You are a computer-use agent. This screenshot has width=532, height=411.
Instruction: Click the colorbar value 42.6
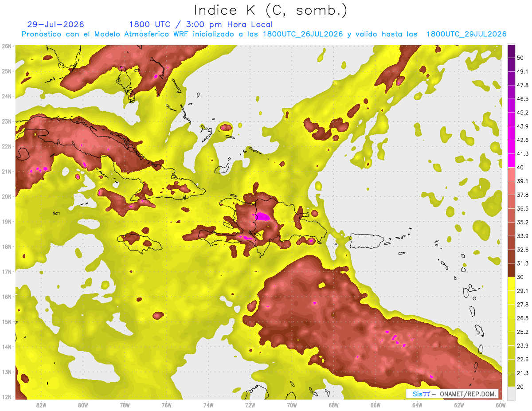point(523,140)
